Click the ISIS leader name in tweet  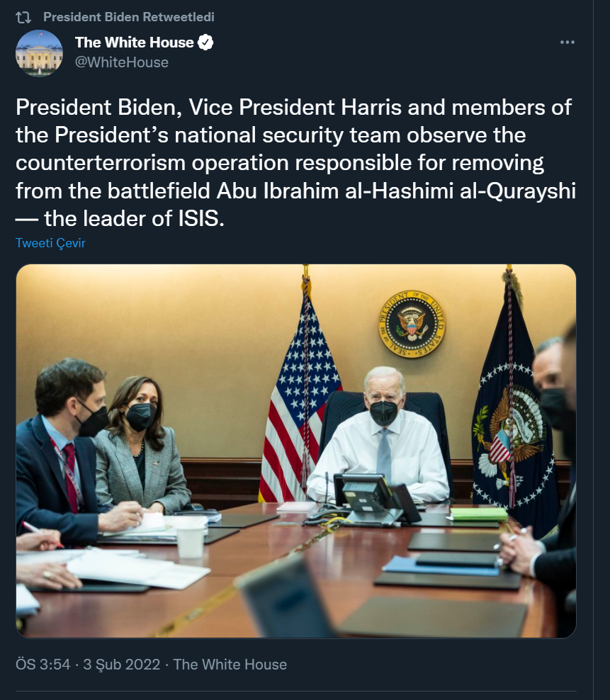tap(396, 191)
